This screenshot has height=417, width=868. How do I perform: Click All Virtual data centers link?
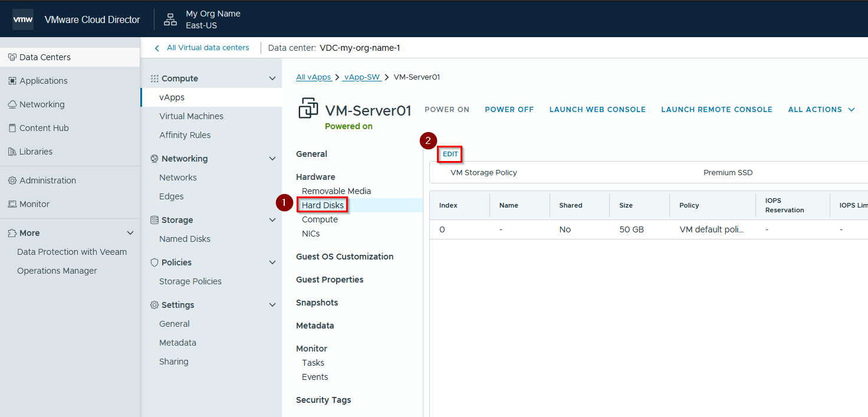[208, 48]
